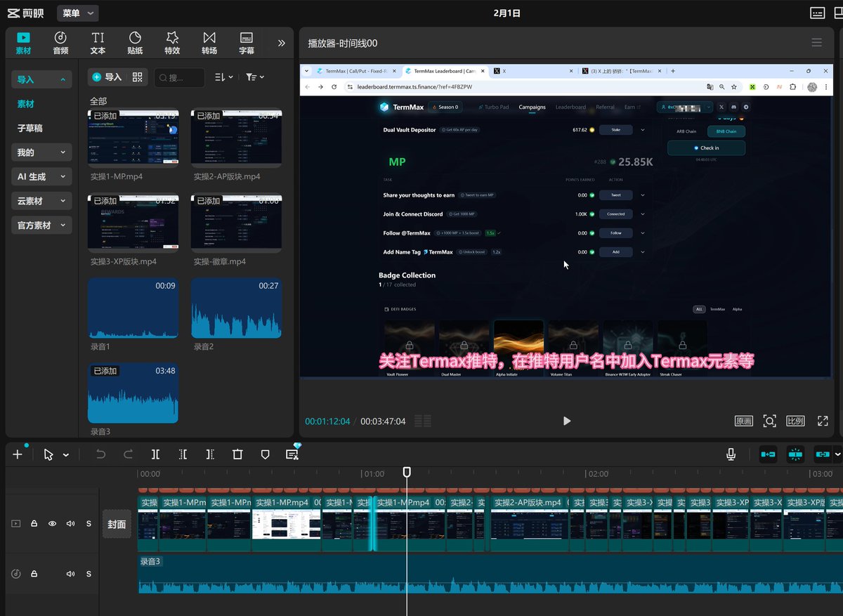The image size is (843, 616).
Task: Expand the AI 生成 sidebar section
Action: tap(41, 177)
